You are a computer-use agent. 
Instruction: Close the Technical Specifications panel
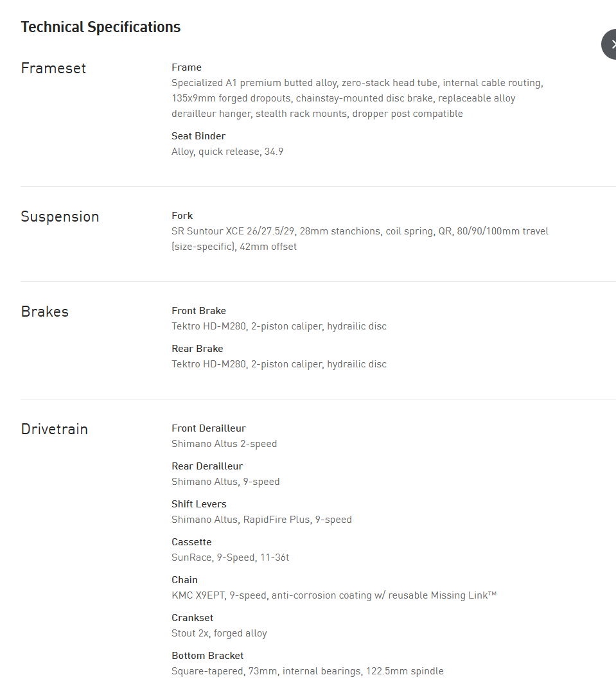point(610,44)
